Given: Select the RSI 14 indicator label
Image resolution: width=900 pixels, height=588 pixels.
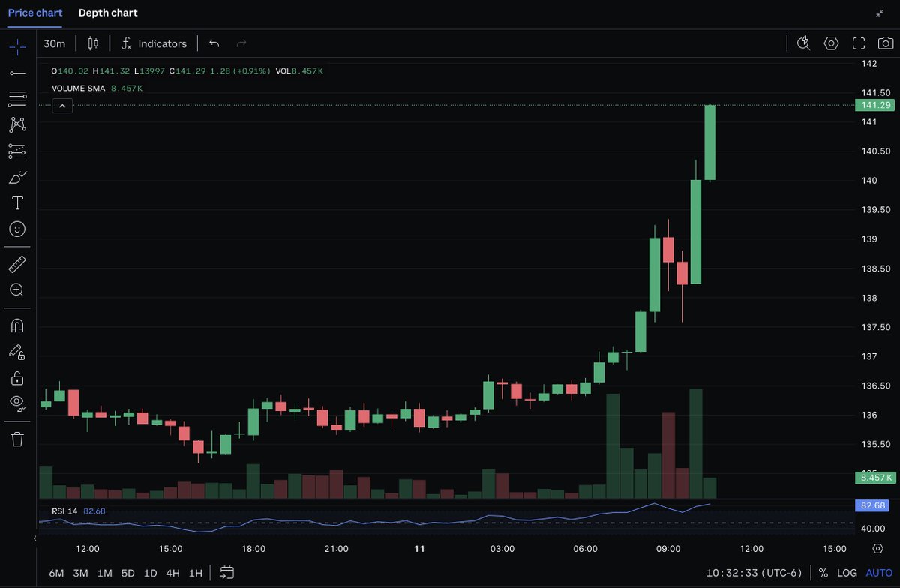Looking at the screenshot, I should [64, 511].
